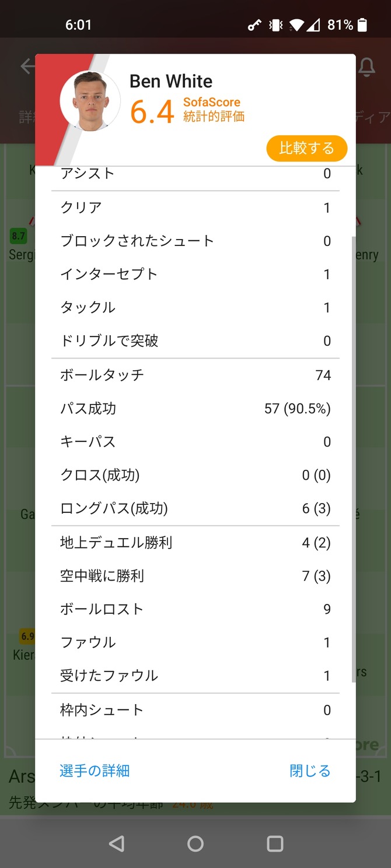Viewport: 391px width, 868px height.
Task: Tap the battery icon in status bar
Action: pos(362,24)
